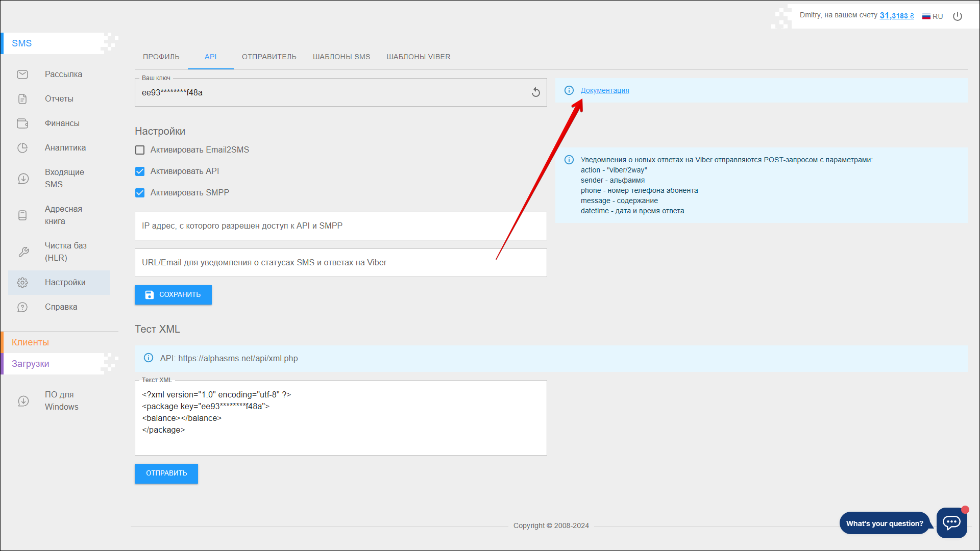The image size is (980, 551).
Task: Switch to the ПРОФИЛЬ tab
Action: pos(161,57)
